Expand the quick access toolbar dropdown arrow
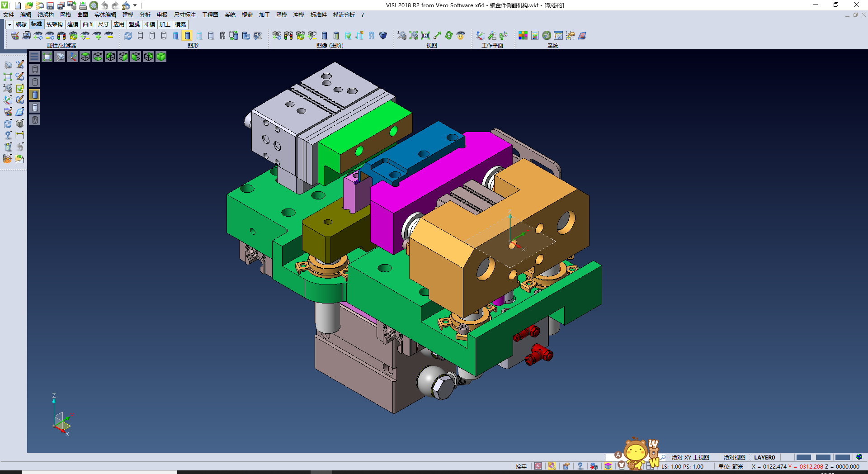The width and height of the screenshot is (868, 474). click(135, 5)
